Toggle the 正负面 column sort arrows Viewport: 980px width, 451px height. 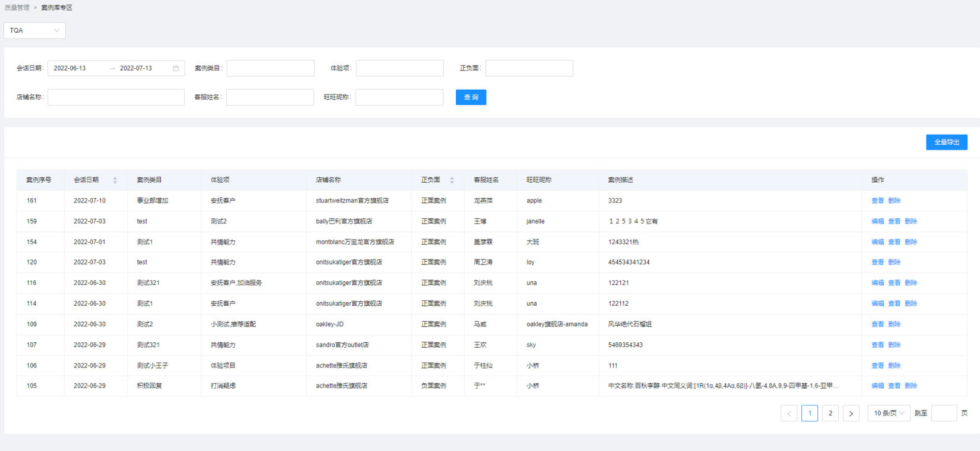click(x=452, y=180)
